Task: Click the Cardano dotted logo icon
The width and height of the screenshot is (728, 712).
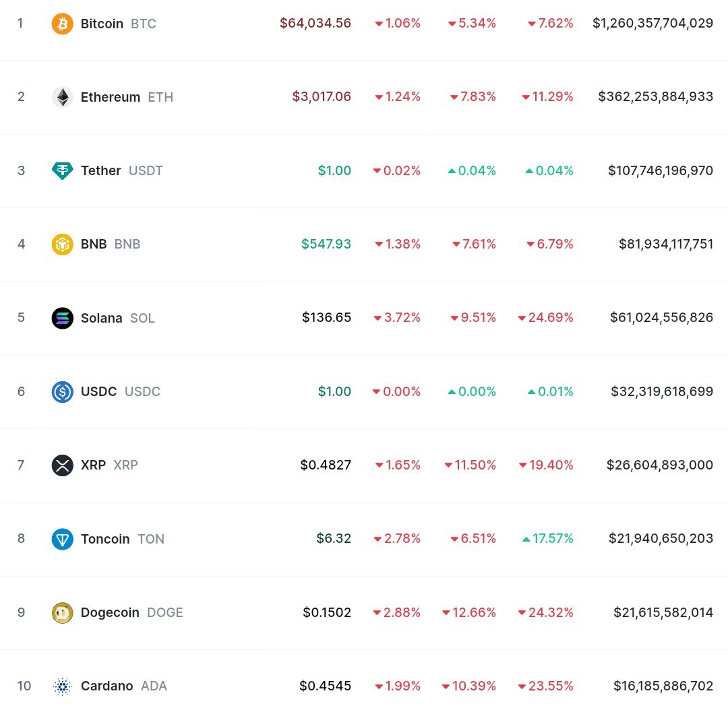Action: point(63,686)
